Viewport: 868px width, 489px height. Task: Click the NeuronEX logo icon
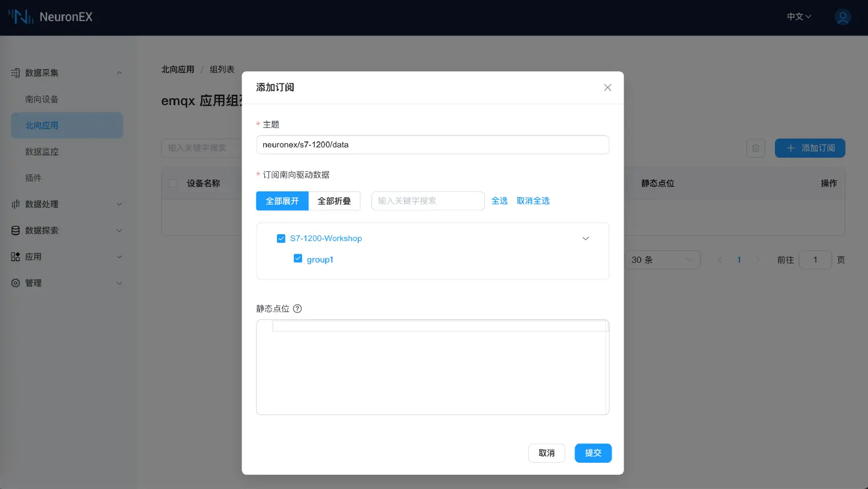click(21, 17)
